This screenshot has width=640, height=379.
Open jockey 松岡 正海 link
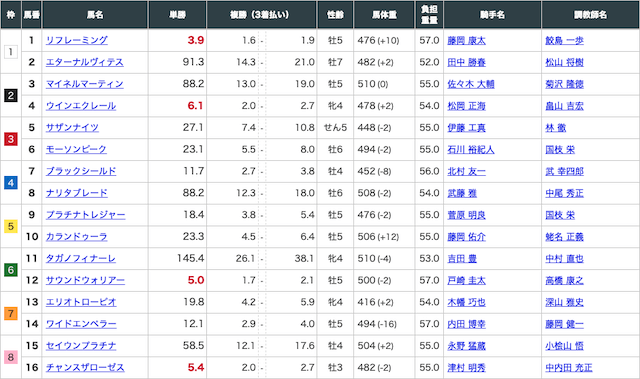467,106
